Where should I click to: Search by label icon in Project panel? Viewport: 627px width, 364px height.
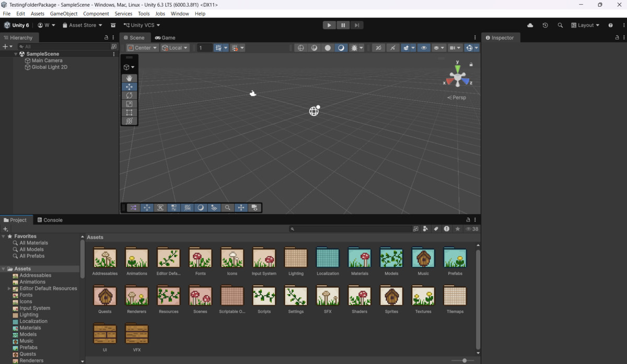[x=436, y=229]
